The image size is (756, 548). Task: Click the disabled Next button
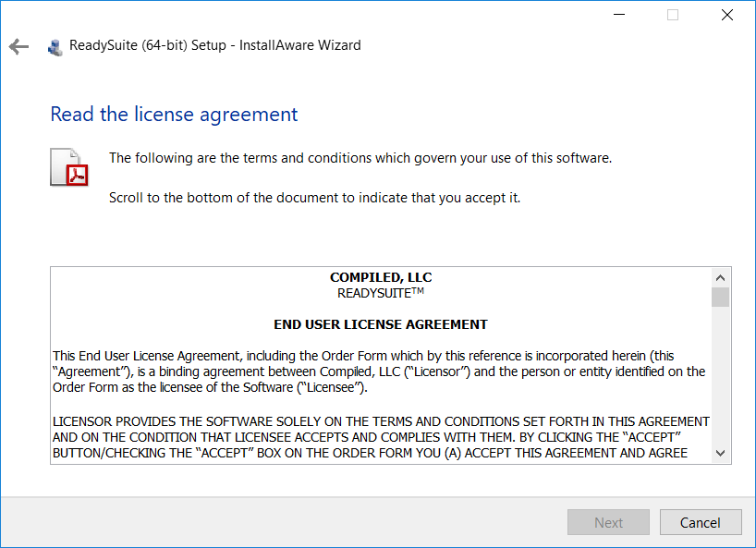point(608,522)
